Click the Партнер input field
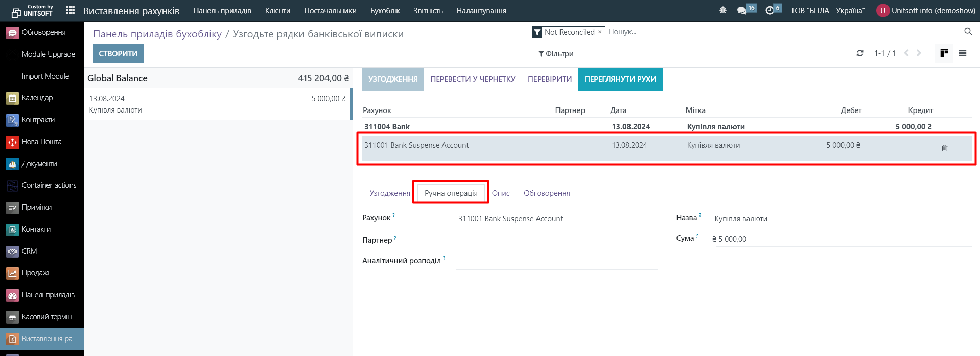The height and width of the screenshot is (356, 980). pos(556,240)
